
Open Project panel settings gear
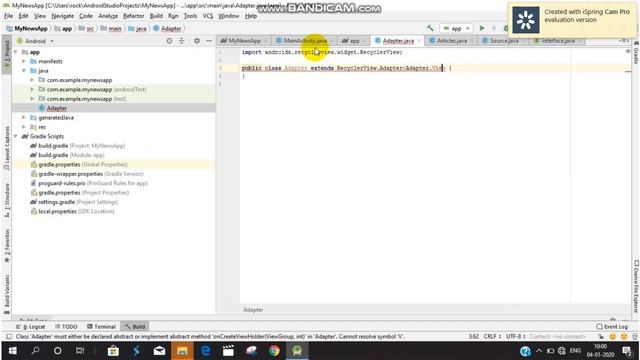[197, 41]
